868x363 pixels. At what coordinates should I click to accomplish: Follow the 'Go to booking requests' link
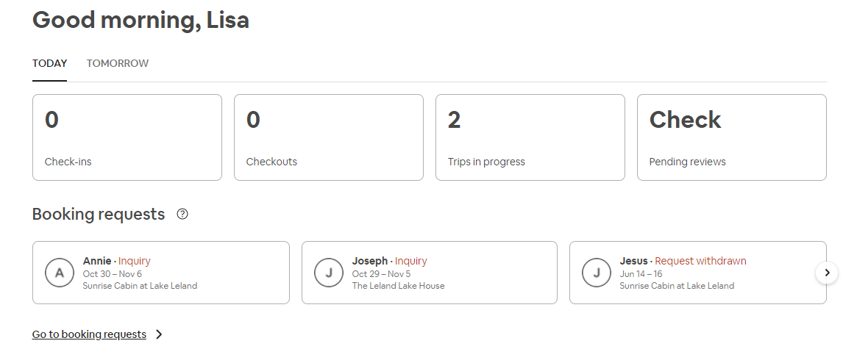point(89,334)
